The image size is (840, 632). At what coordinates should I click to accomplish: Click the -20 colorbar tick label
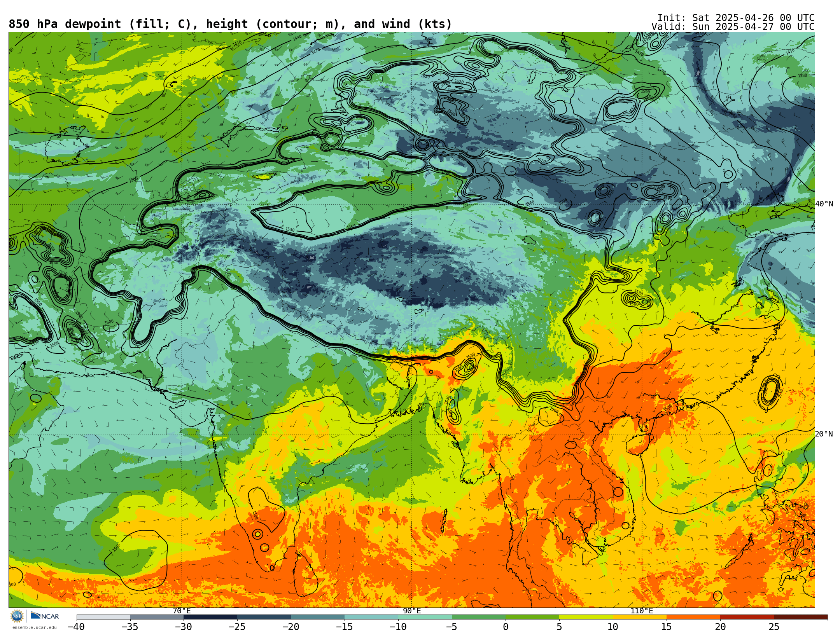tap(291, 627)
